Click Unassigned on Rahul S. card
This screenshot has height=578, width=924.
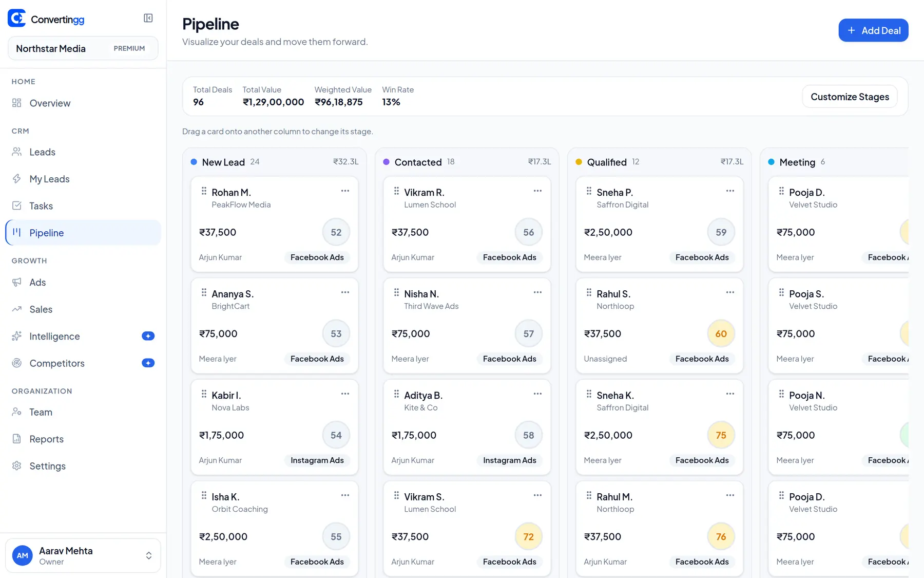[x=605, y=359]
